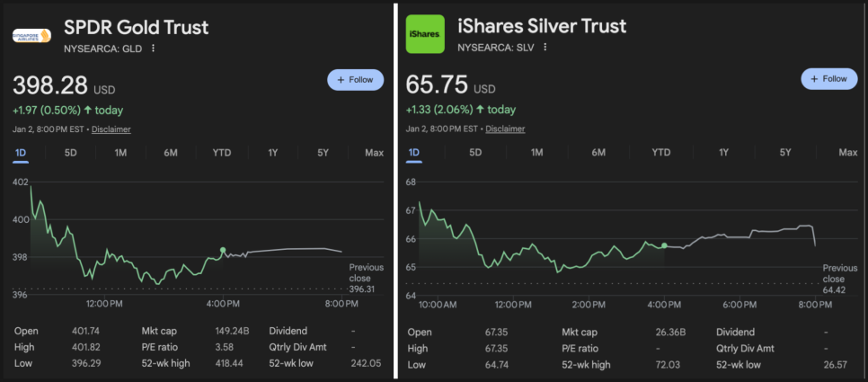
Task: Open the GLD three-dot options menu
Action: [x=154, y=48]
